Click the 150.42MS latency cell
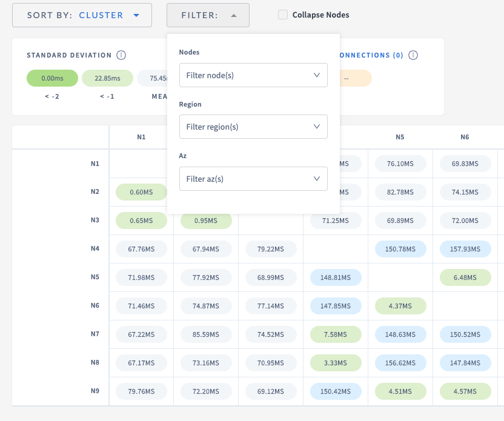Image resolution: width=504 pixels, height=421 pixels. coord(336,391)
